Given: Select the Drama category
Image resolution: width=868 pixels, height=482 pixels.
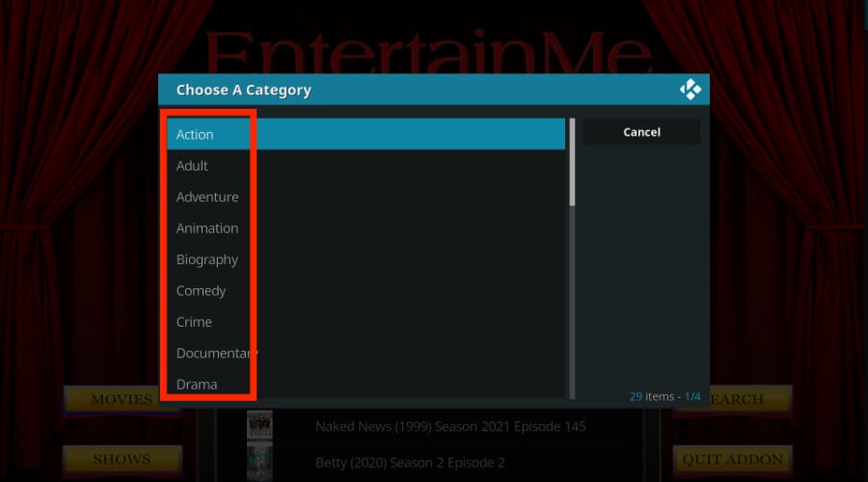Looking at the screenshot, I should pos(366,384).
